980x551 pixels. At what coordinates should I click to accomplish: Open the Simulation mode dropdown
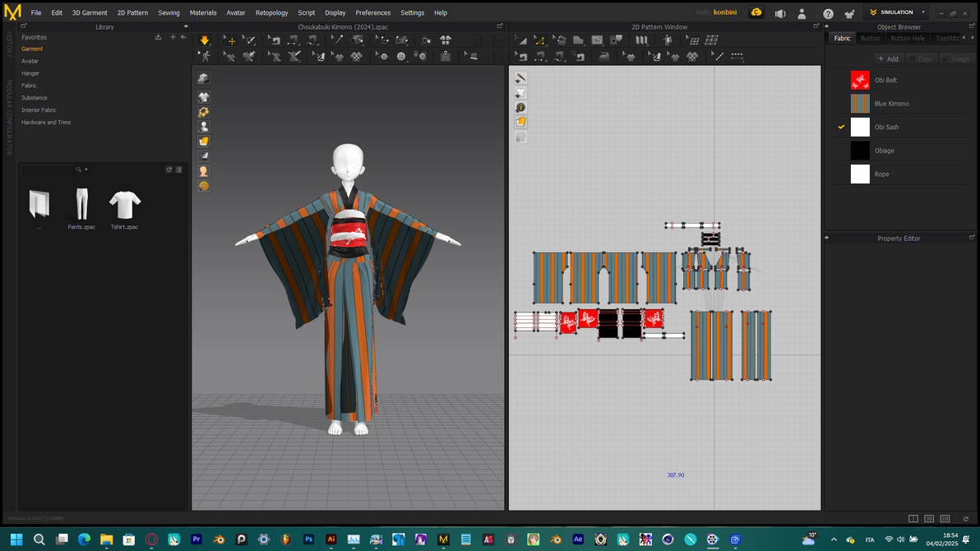922,12
